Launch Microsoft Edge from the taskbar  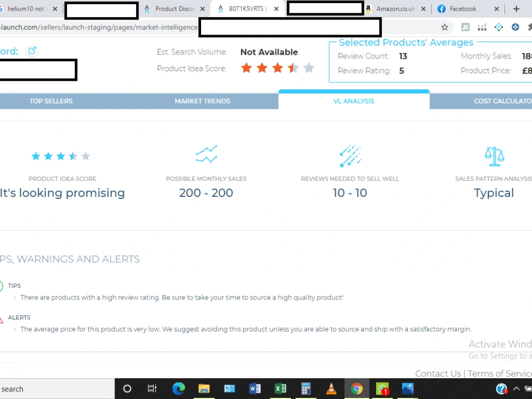point(178,388)
